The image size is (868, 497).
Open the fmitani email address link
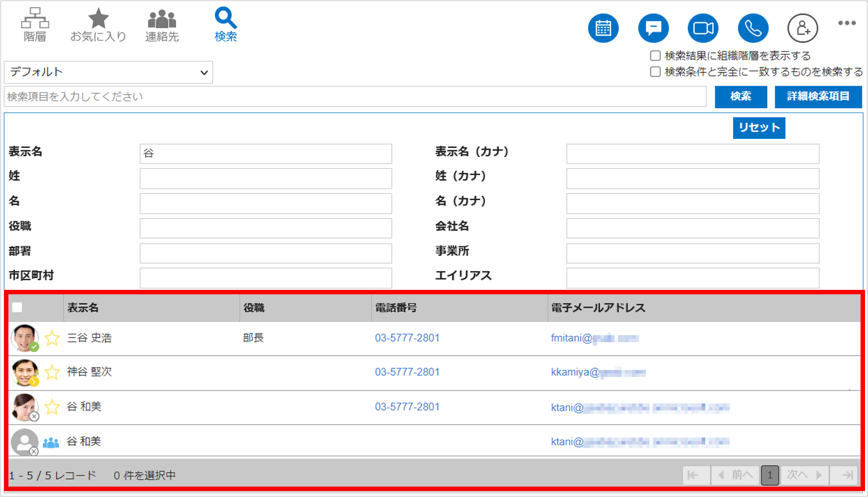(x=595, y=338)
